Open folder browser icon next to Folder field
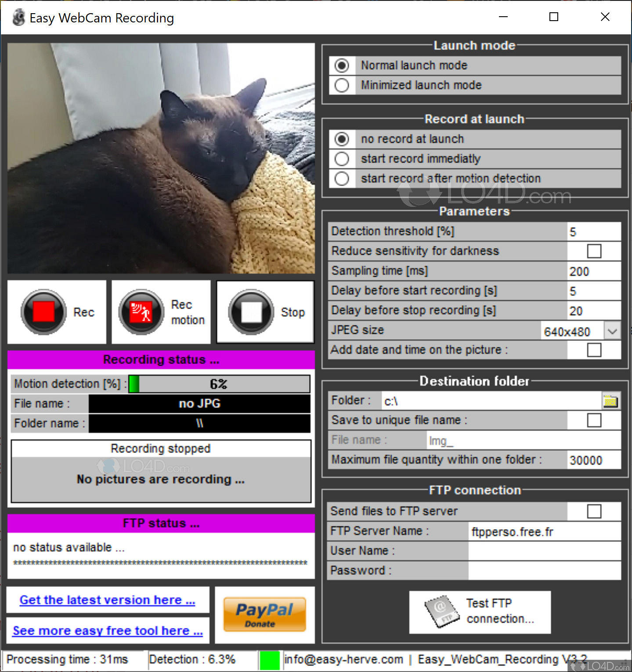The width and height of the screenshot is (632, 672). (x=610, y=401)
